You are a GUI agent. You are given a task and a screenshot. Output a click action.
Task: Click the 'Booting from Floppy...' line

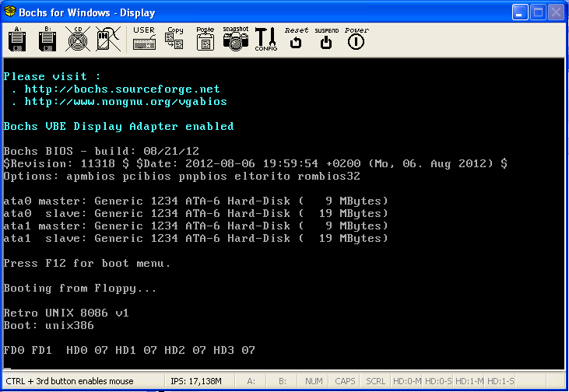pyautogui.click(x=80, y=289)
